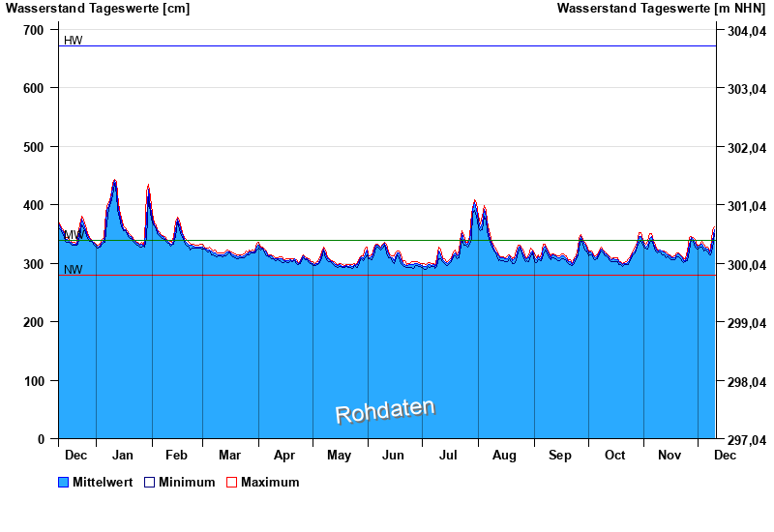Click the Rohdaten watermark text
Screen dimensions: 774x532
click(385, 410)
